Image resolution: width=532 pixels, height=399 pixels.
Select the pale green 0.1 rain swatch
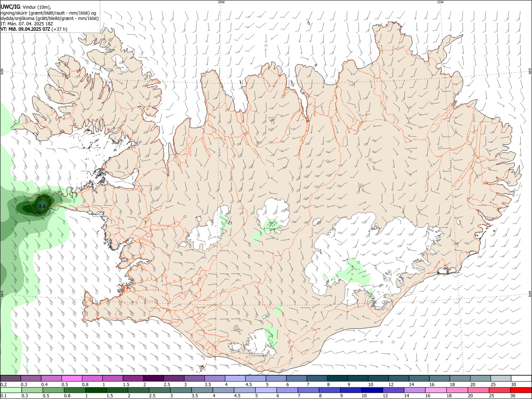point(11,390)
